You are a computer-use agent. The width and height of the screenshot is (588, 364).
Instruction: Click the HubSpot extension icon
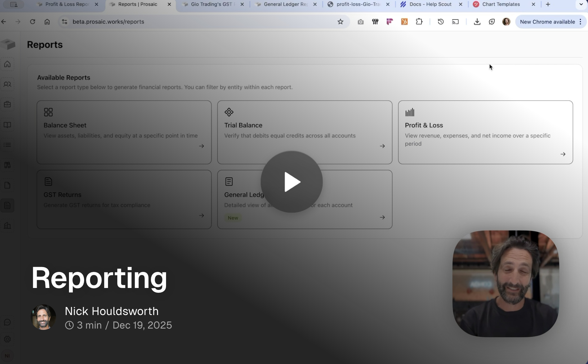click(x=404, y=22)
